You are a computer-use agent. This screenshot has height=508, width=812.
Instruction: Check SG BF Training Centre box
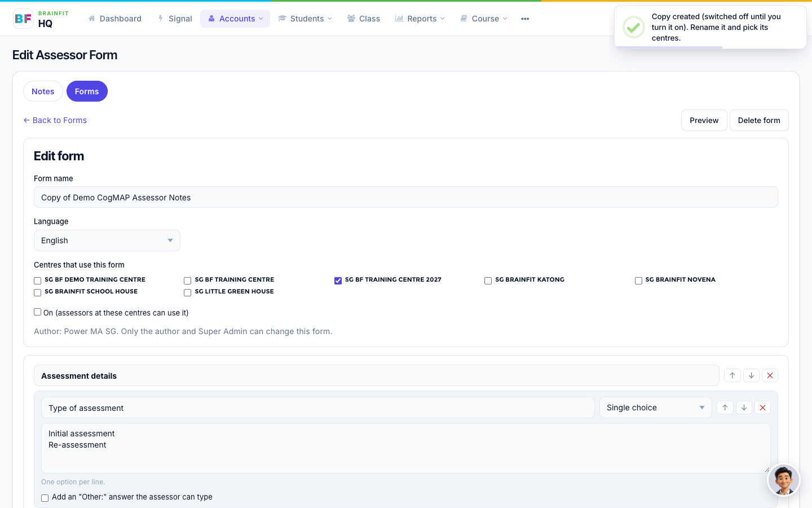(188, 281)
